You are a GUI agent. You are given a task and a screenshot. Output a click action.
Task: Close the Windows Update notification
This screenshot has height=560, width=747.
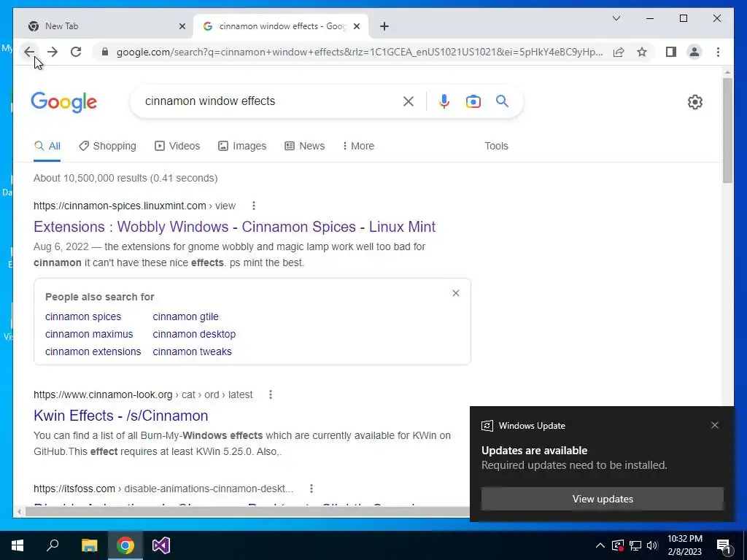pyautogui.click(x=715, y=425)
